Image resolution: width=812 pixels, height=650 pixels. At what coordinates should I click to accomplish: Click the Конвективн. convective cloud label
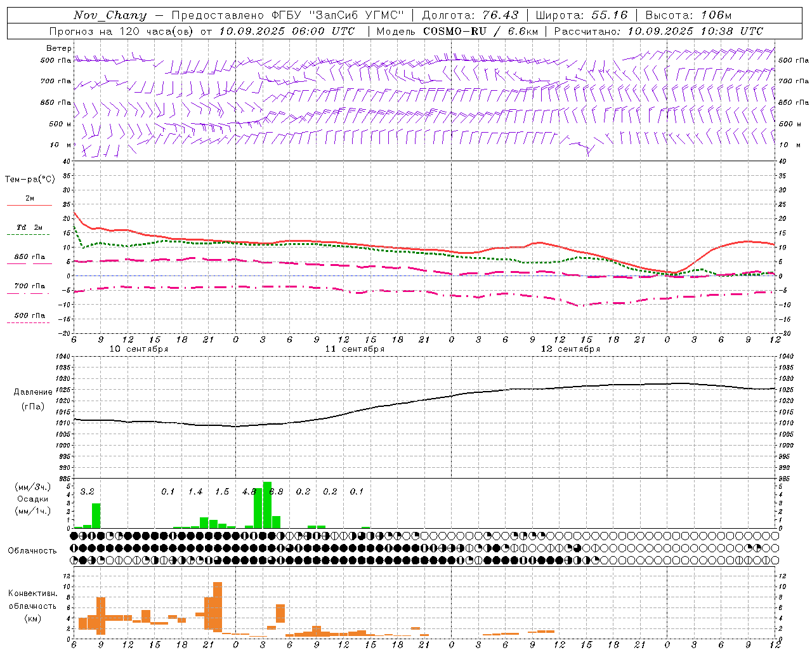(x=32, y=594)
